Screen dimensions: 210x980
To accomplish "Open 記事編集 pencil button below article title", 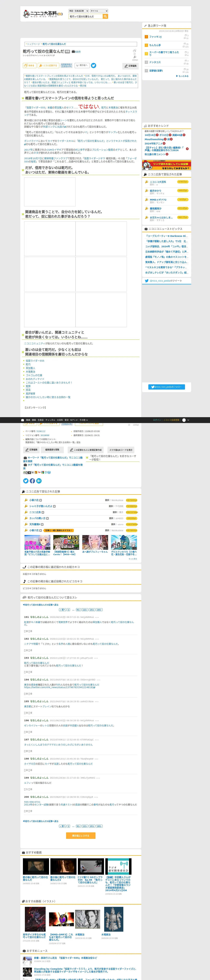I will 130,66.
